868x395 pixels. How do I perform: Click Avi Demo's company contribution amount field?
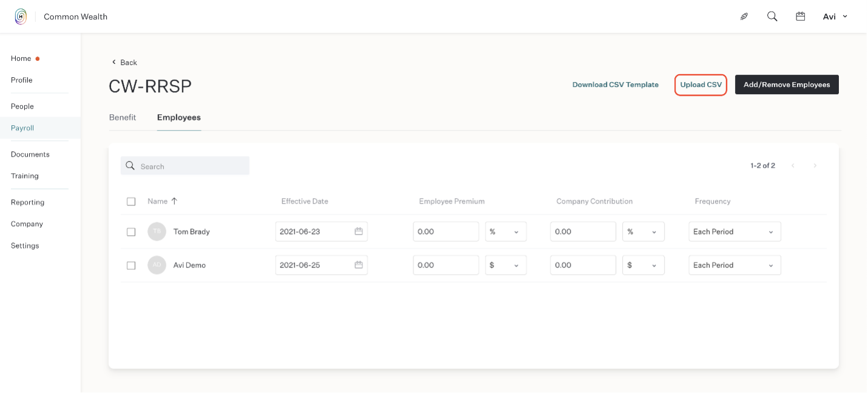tap(583, 265)
